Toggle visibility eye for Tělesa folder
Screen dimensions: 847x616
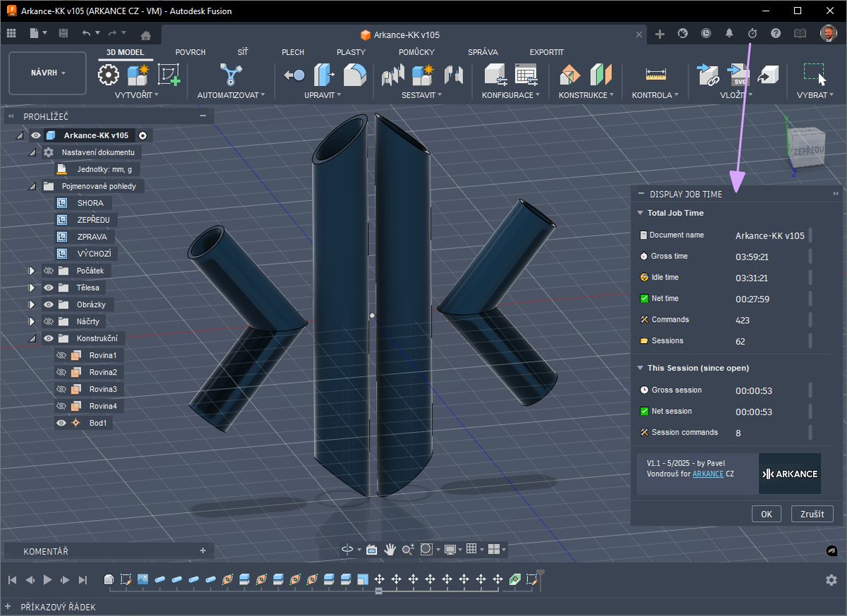49,287
